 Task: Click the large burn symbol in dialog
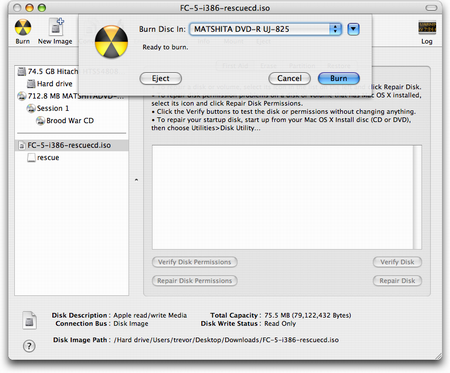click(x=111, y=42)
